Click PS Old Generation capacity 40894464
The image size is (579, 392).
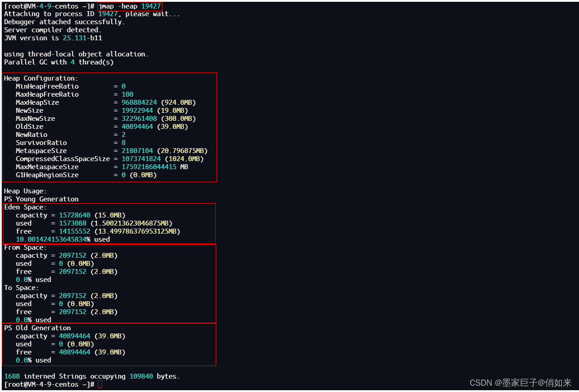(x=75, y=336)
